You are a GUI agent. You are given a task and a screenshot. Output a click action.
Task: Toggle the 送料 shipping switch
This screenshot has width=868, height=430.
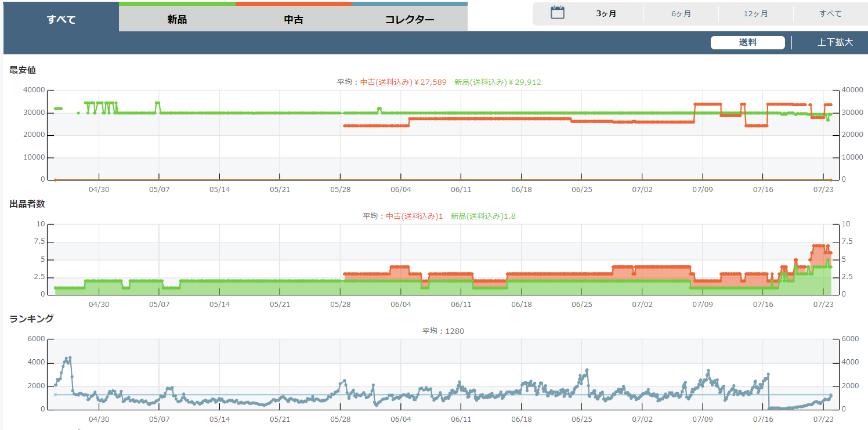tap(747, 42)
